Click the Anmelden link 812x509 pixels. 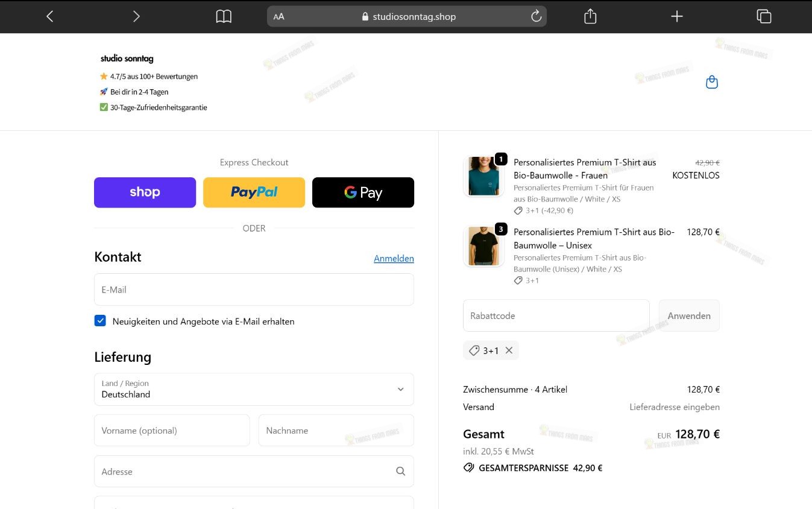(394, 259)
